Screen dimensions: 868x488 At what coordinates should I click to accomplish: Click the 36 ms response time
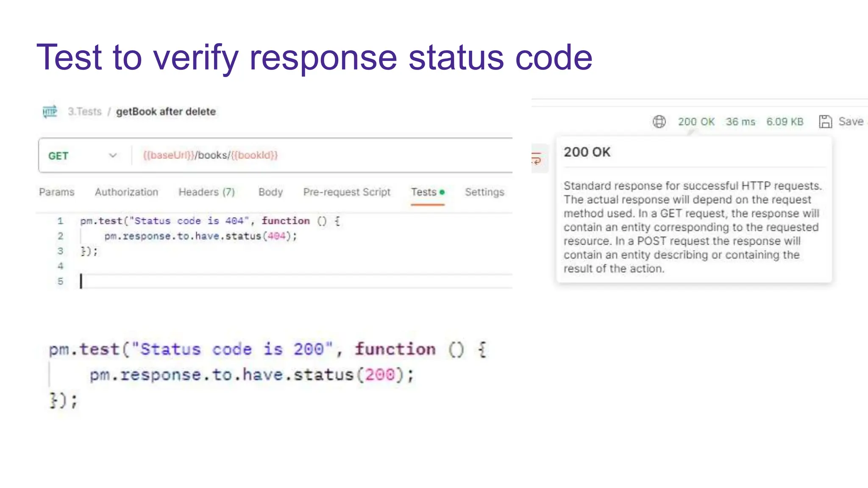point(740,122)
